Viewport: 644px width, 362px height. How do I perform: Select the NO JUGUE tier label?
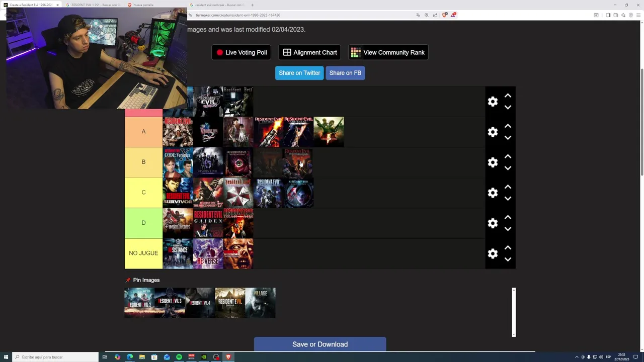coord(143,253)
